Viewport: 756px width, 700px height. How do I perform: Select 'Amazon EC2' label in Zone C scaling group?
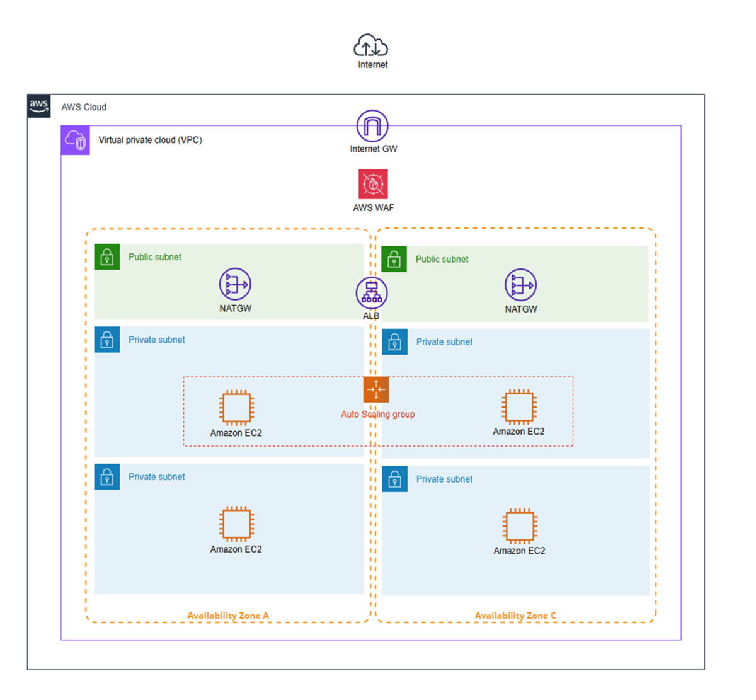(518, 432)
